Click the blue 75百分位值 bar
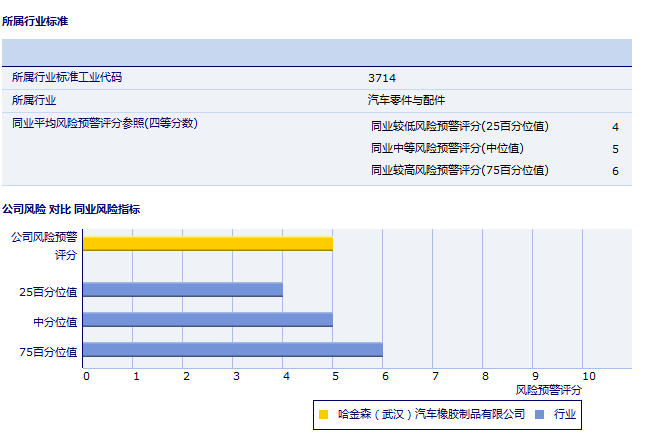Screen dimensions: 647x444 pyautogui.click(x=232, y=350)
